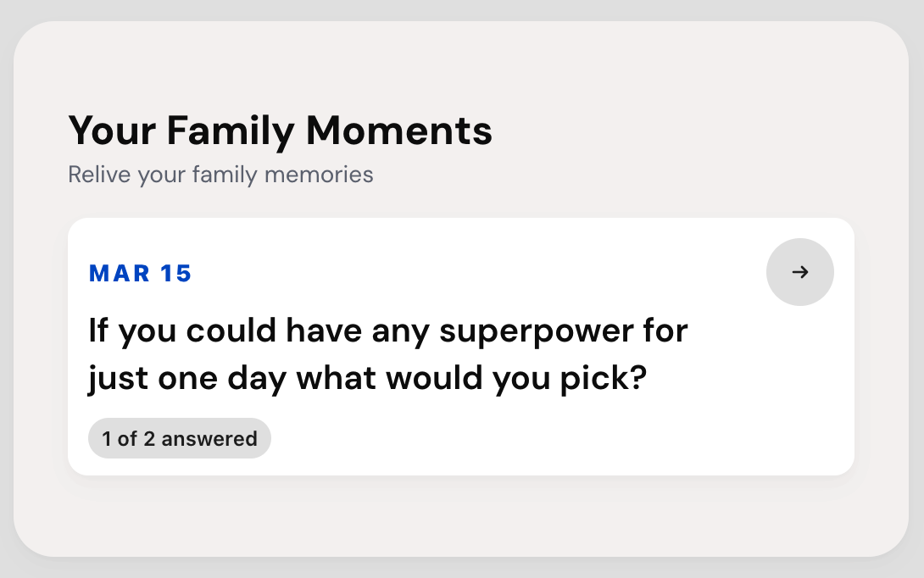Click the word 'Your' in the heading

pyautogui.click(x=112, y=131)
